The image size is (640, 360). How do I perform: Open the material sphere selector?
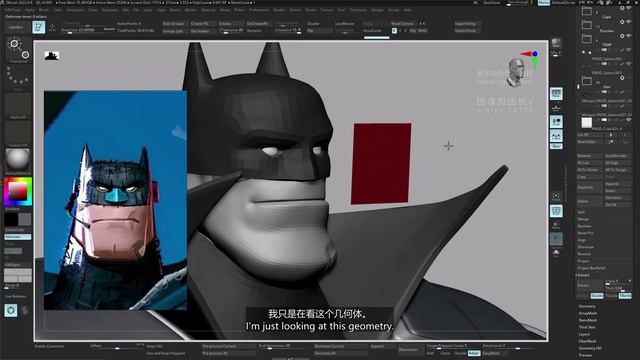pyautogui.click(x=18, y=160)
